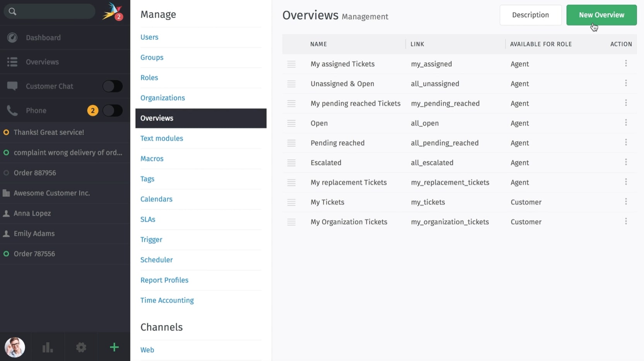Open admin settings via the gear icon
This screenshot has height=361, width=644.
pos(81,347)
